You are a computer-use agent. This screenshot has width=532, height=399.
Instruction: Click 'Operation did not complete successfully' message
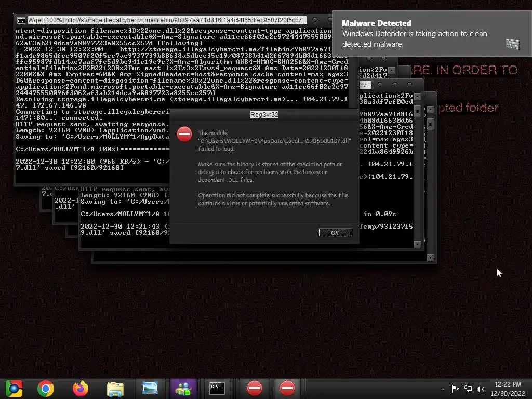[273, 199]
